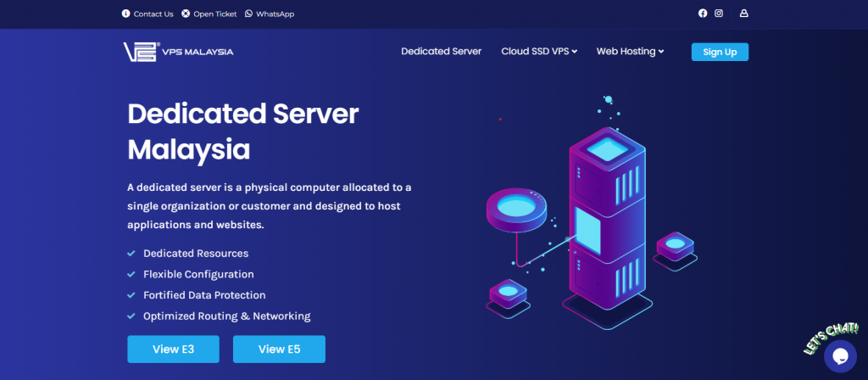
Task: Click the checkmark beside Fortified Data Protection
Action: pyautogui.click(x=131, y=295)
